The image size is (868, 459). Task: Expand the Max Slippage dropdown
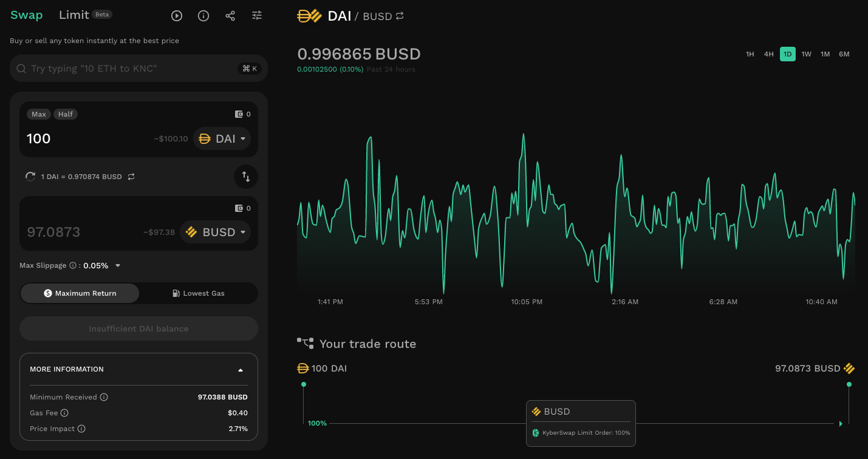[118, 265]
